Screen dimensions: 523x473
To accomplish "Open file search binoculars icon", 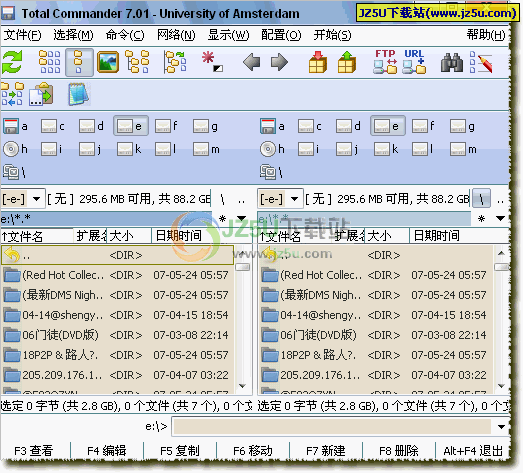I will click(x=452, y=63).
